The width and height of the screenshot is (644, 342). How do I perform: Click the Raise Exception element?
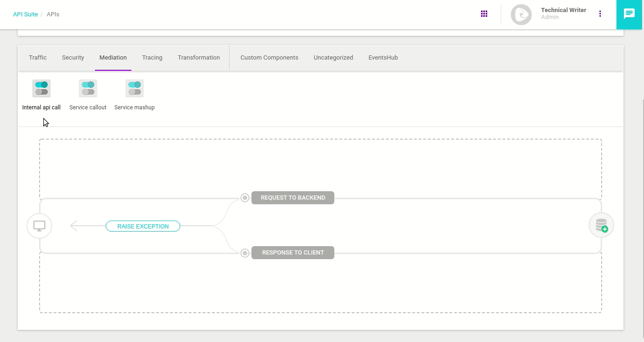click(143, 226)
